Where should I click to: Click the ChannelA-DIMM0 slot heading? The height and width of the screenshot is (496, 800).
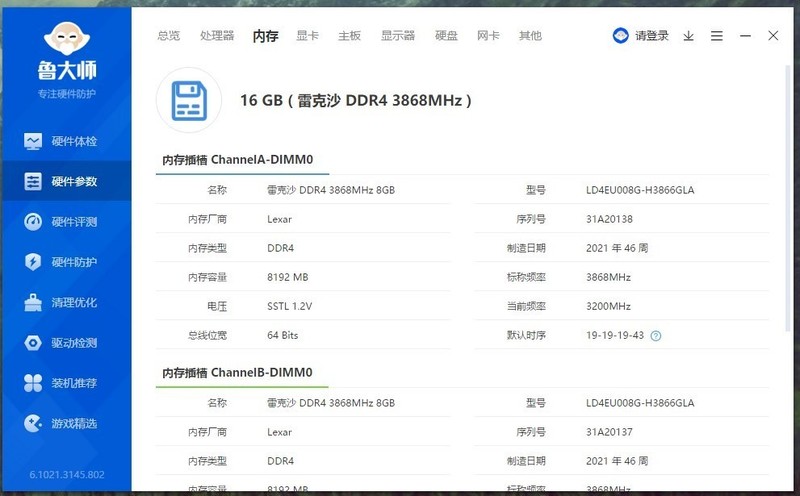coord(238,160)
